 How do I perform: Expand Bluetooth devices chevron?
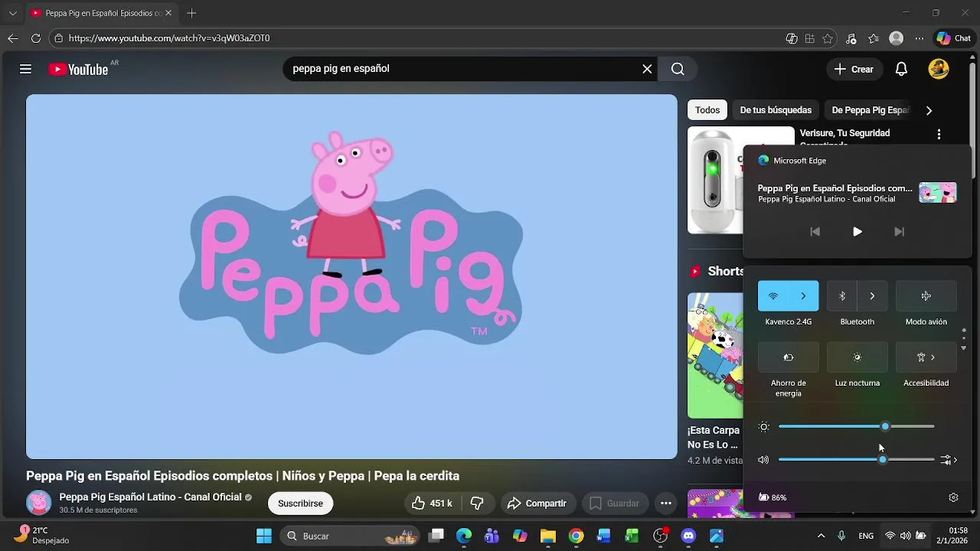pyautogui.click(x=872, y=296)
